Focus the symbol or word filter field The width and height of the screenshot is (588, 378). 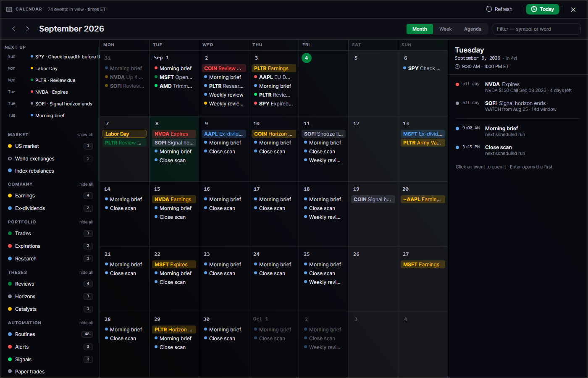(536, 29)
